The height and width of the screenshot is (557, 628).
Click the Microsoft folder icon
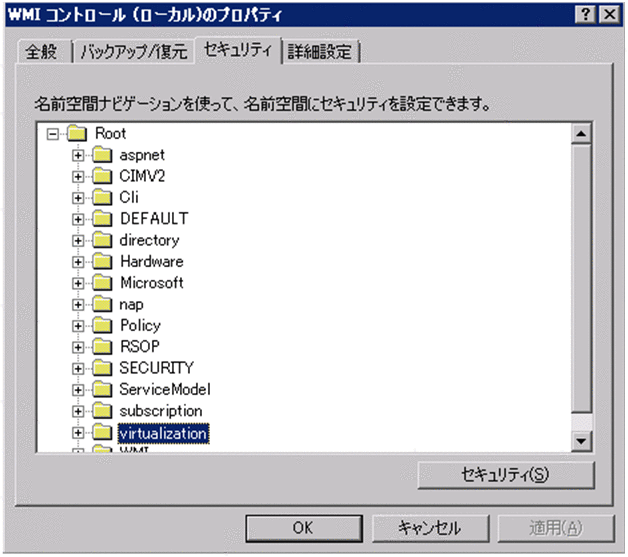[x=102, y=283]
